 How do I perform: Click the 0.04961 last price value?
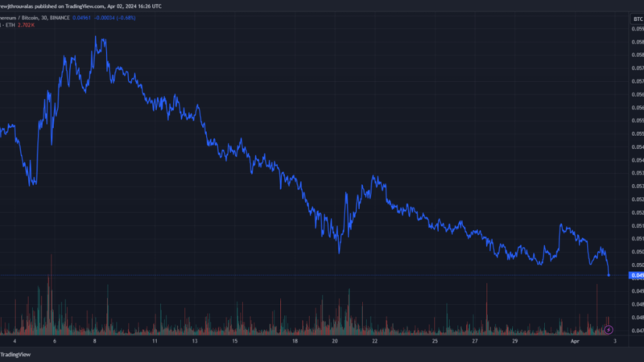point(81,18)
